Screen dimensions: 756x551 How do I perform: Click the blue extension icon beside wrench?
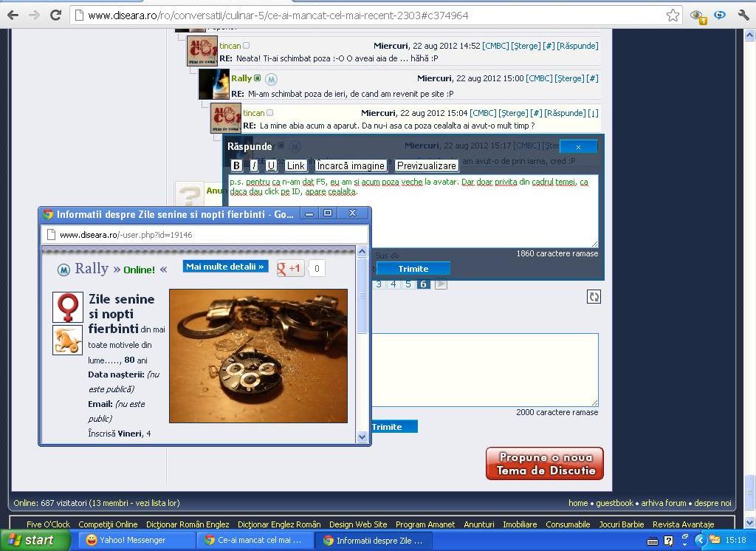pos(720,15)
